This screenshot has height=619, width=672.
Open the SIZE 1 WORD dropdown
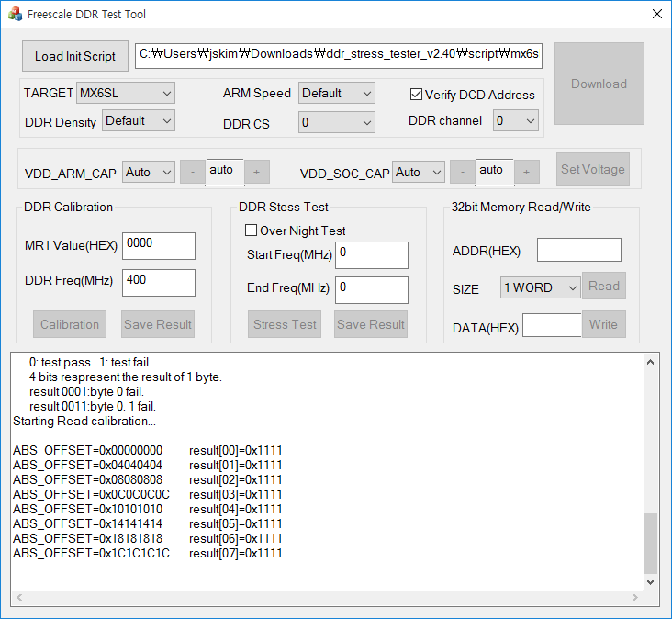pos(540,287)
